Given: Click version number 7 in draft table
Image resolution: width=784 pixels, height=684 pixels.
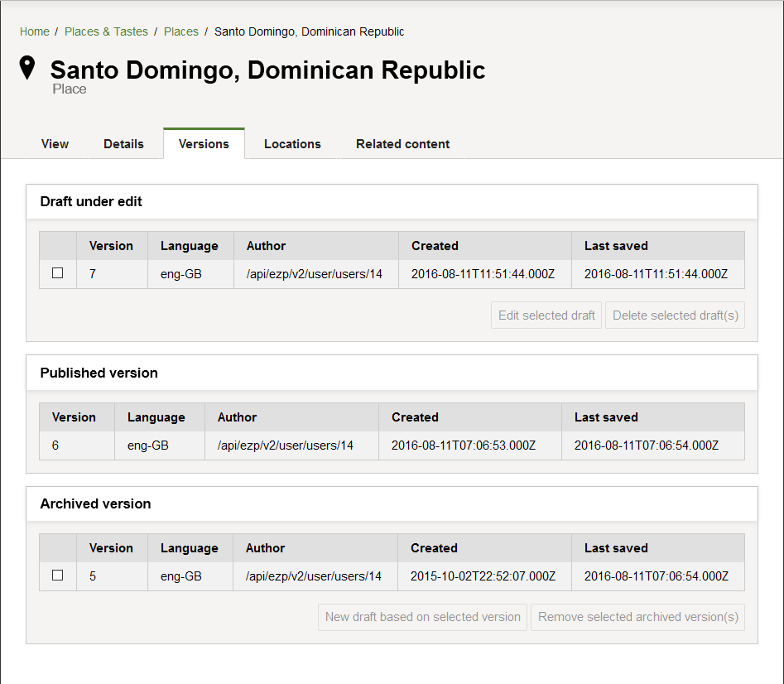Looking at the screenshot, I should pos(93,274).
